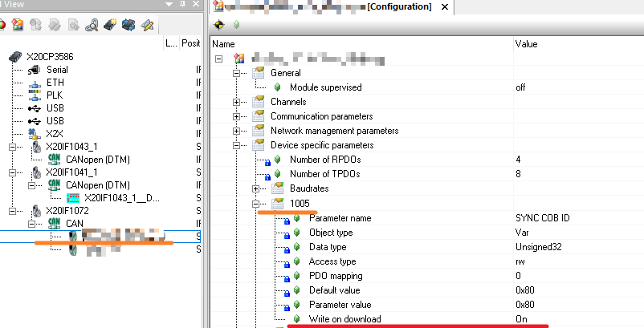The image size is (644, 328).
Task: Expand the Baudrates node
Action: pyautogui.click(x=256, y=189)
